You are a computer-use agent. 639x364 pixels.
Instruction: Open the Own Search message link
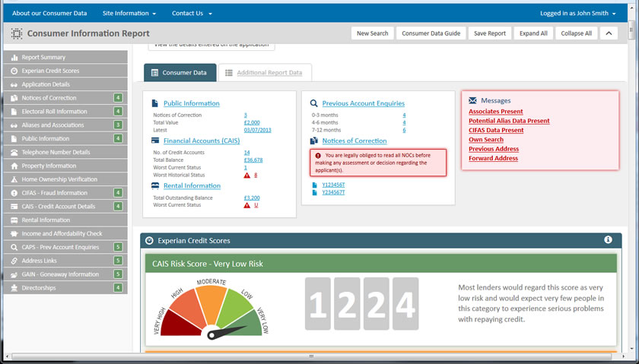[x=486, y=140]
